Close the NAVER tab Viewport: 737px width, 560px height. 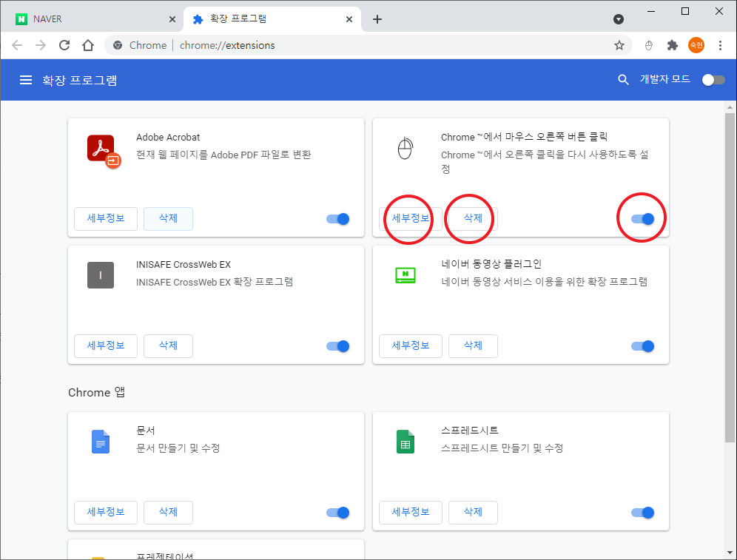pyautogui.click(x=172, y=19)
